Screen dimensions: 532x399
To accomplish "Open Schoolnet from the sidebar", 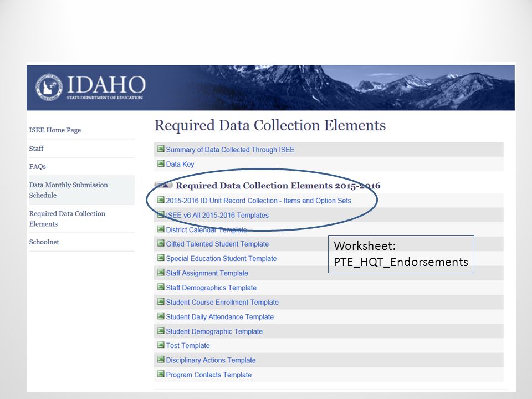I will (44, 242).
